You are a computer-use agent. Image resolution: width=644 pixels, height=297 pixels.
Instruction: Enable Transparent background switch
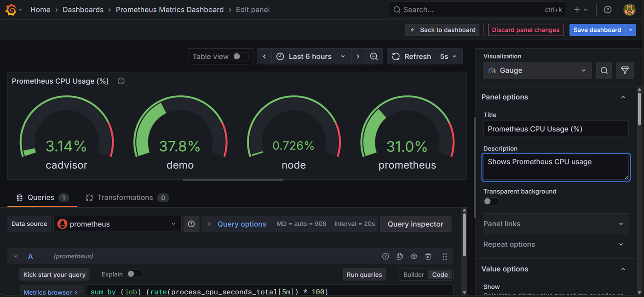[x=491, y=201]
